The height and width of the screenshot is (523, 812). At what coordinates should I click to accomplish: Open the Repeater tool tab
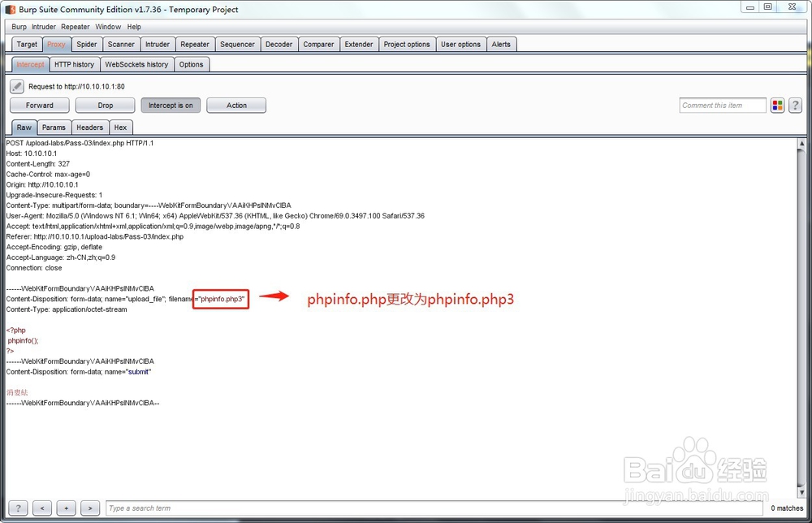pos(195,45)
